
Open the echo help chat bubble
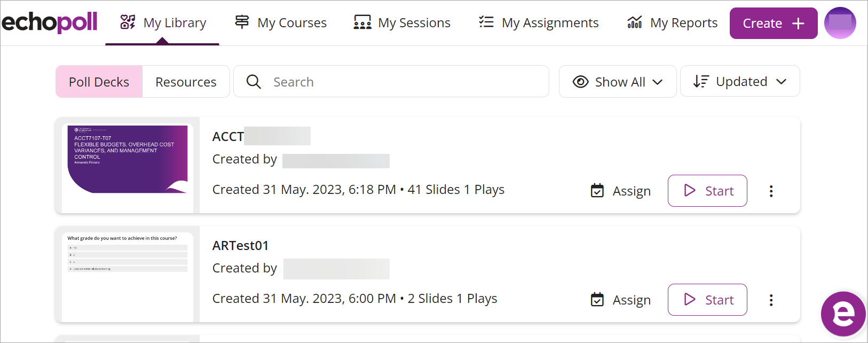point(843,314)
